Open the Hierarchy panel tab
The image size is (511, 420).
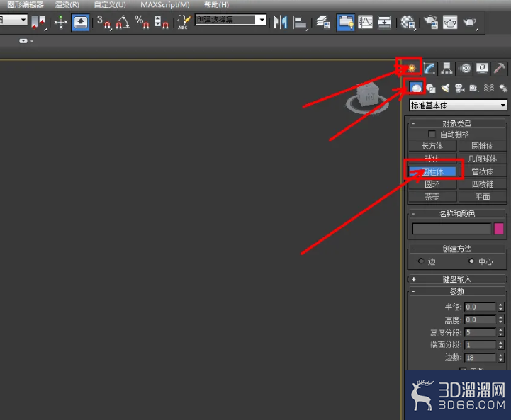pos(447,68)
